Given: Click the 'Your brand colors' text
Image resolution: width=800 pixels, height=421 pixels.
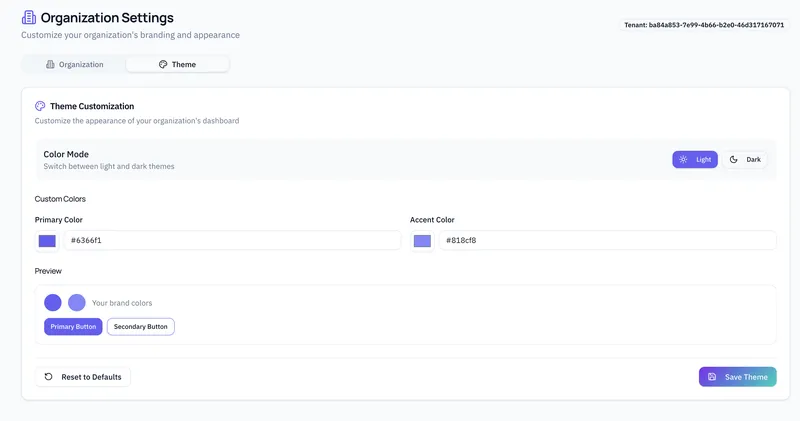Looking at the screenshot, I should pyautogui.click(x=122, y=303).
